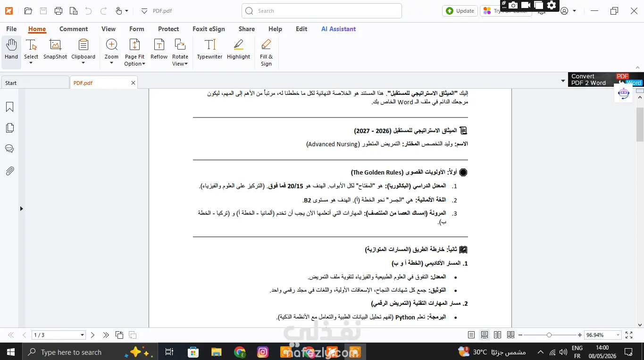Image resolution: width=644 pixels, height=360 pixels.
Task: Expand the tab list dropdown arrow
Action: [563, 81]
